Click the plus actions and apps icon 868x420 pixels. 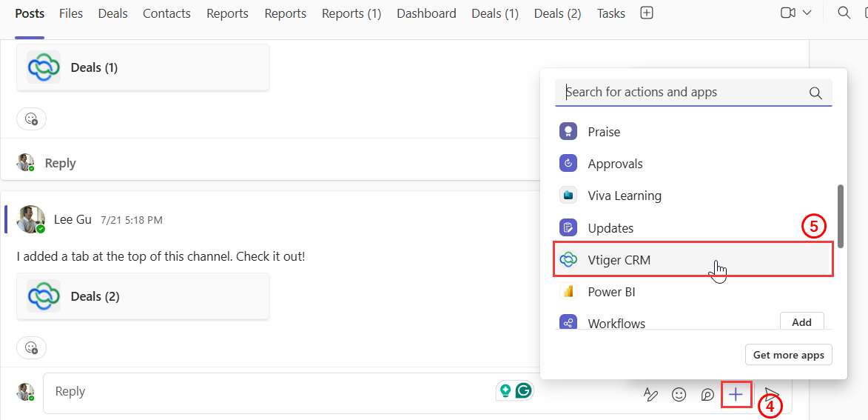point(736,395)
